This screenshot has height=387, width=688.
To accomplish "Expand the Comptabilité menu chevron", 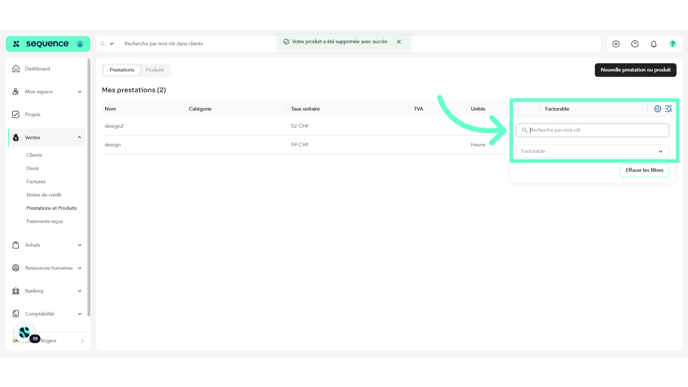I will click(x=79, y=314).
